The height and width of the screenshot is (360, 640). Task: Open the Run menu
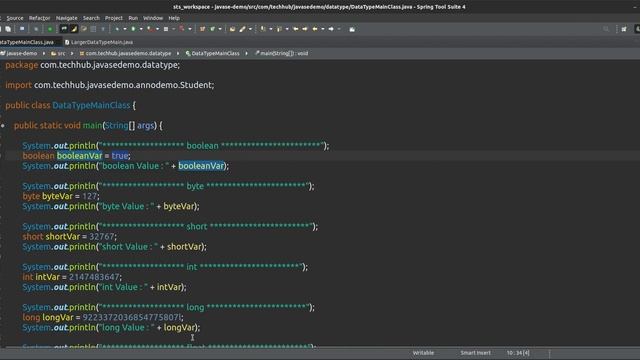click(x=133, y=18)
